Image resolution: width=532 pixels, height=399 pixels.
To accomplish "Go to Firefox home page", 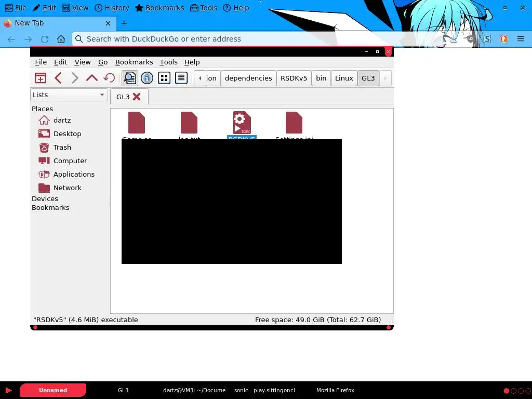I will [61, 39].
